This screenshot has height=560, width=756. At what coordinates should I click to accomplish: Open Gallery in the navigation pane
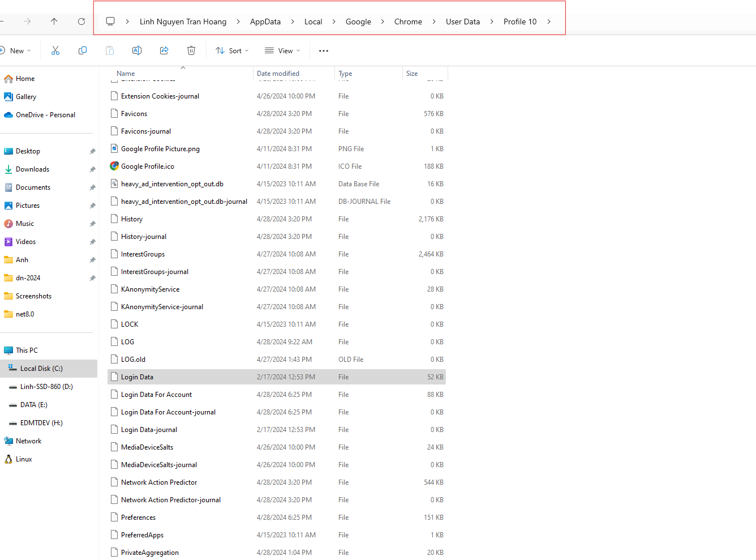(26, 97)
